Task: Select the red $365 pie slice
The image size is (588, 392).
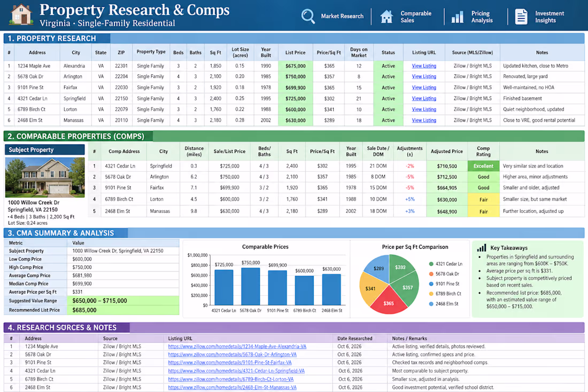Action: point(389,303)
